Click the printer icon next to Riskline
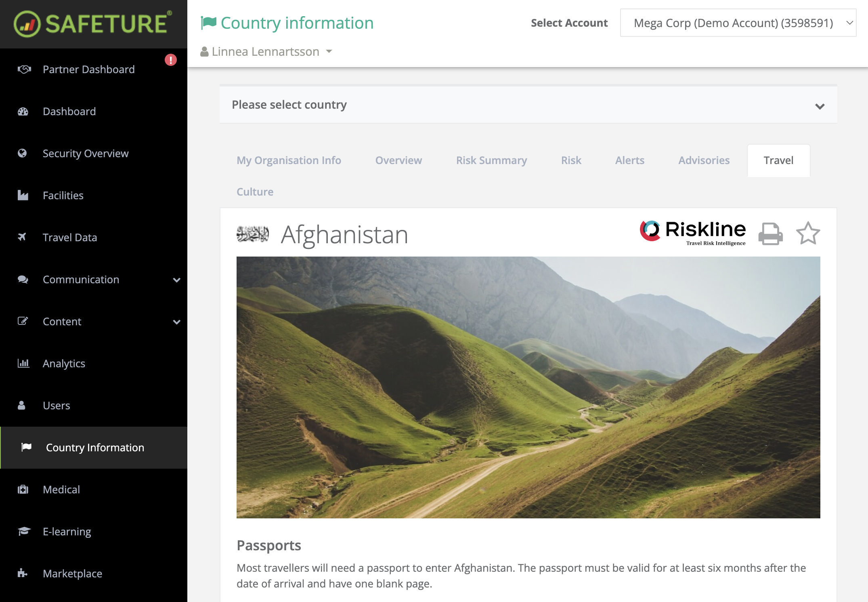The image size is (868, 602). tap(770, 234)
